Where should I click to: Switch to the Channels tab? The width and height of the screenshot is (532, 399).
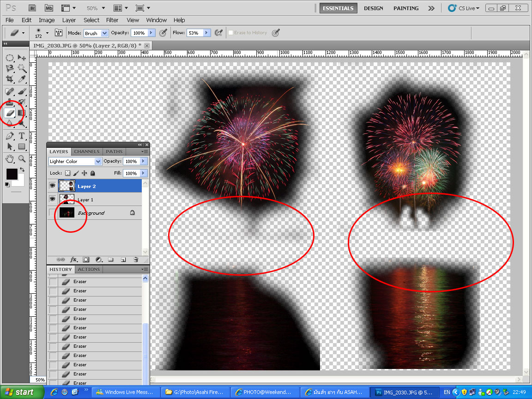tap(87, 151)
